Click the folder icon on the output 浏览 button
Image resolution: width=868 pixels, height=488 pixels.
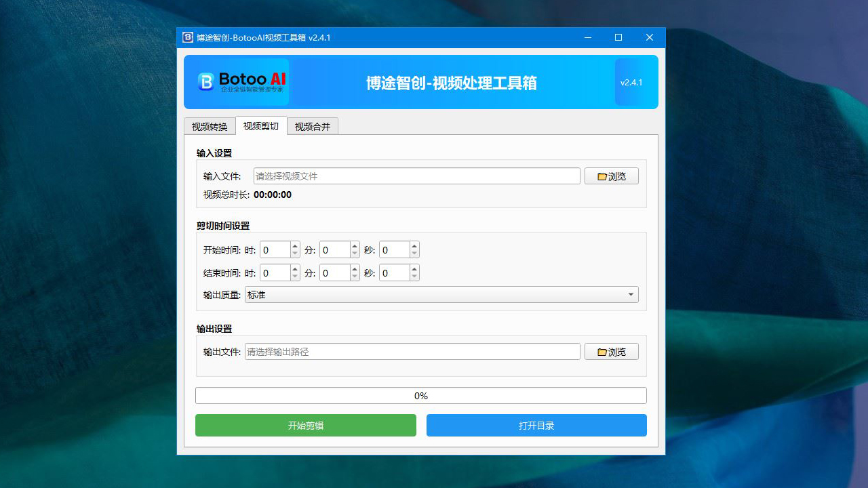(x=602, y=351)
